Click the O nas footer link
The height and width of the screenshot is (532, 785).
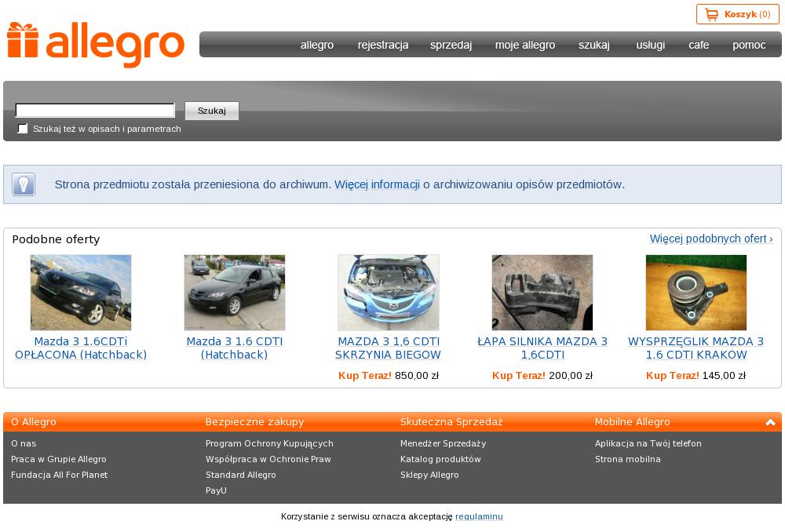(x=24, y=443)
